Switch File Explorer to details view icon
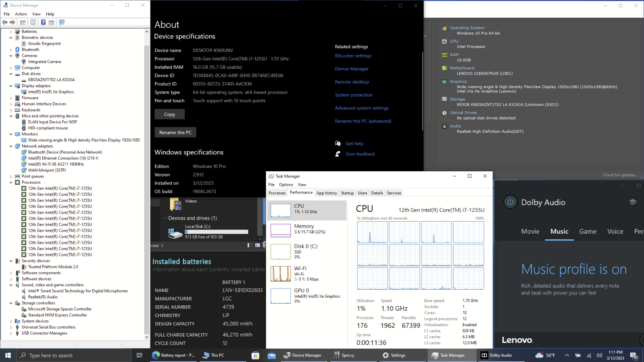 click(x=250, y=245)
